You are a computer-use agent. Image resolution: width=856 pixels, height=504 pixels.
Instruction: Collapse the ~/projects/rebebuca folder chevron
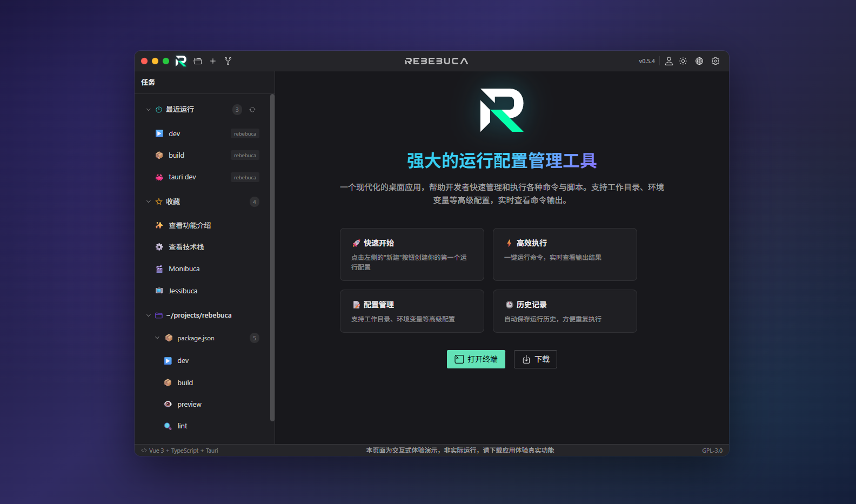149,315
